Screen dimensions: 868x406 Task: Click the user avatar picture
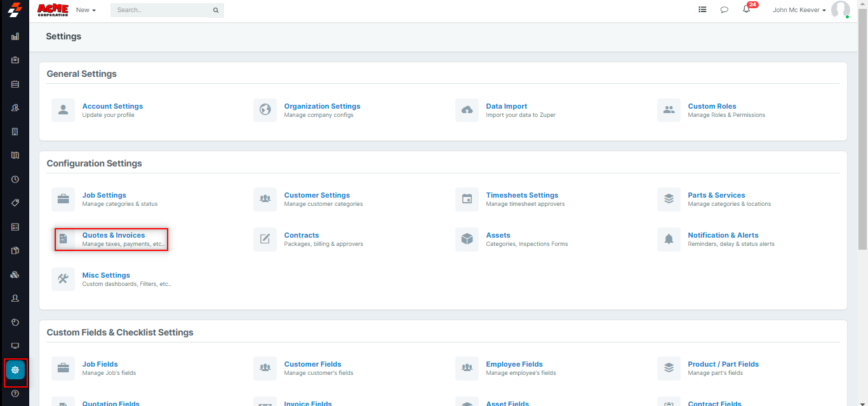[x=840, y=10]
